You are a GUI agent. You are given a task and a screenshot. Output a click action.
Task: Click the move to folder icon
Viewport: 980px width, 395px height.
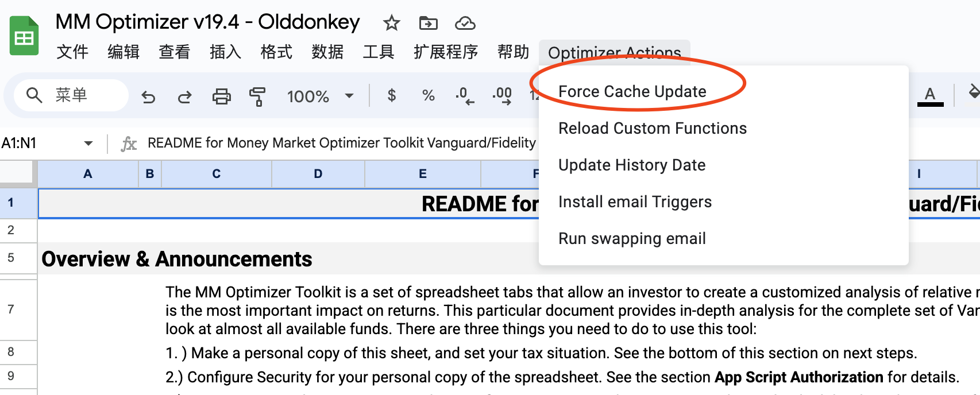click(428, 24)
